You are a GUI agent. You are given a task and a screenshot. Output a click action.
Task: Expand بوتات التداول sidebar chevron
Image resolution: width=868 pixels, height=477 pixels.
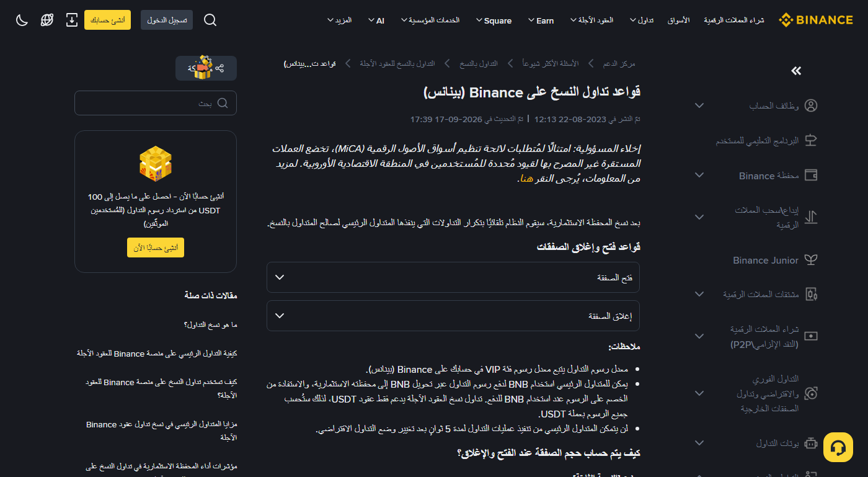click(x=699, y=443)
